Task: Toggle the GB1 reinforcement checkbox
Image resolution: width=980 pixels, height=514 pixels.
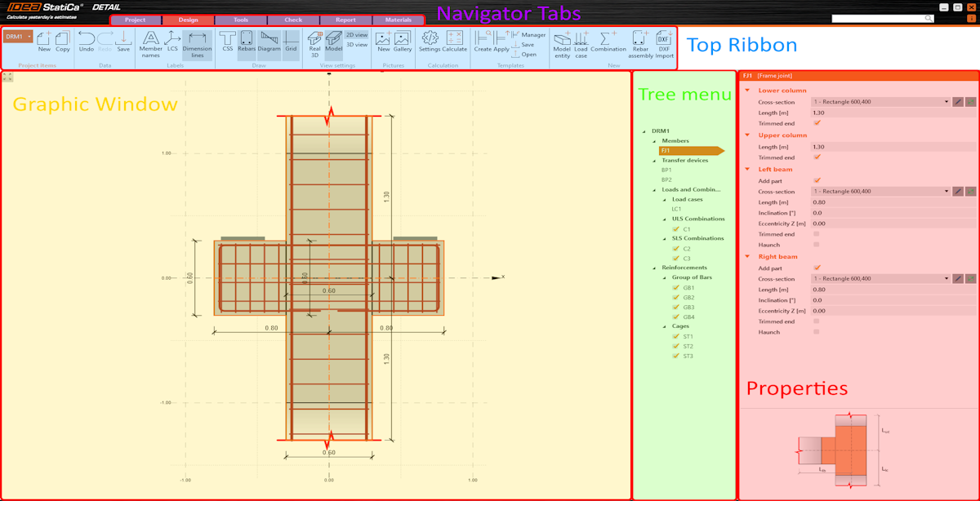Action: tap(677, 286)
